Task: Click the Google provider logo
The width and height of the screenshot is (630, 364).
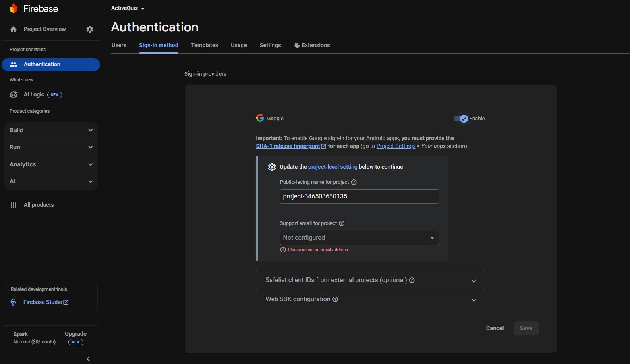Action: [260, 118]
